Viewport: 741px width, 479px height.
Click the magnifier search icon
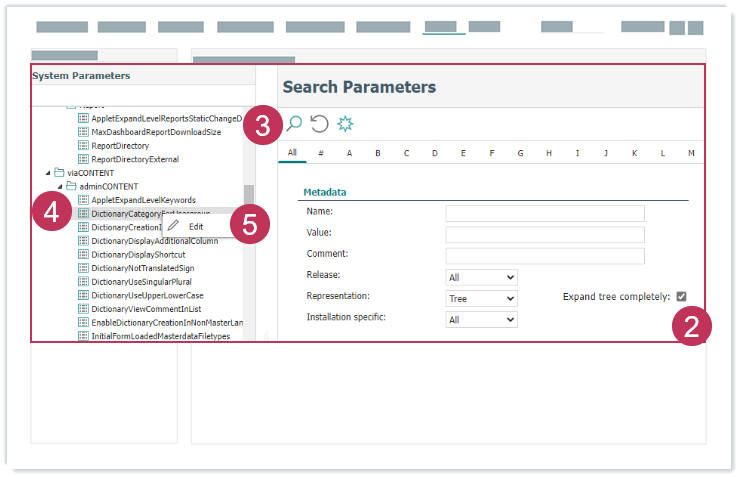[x=294, y=124]
